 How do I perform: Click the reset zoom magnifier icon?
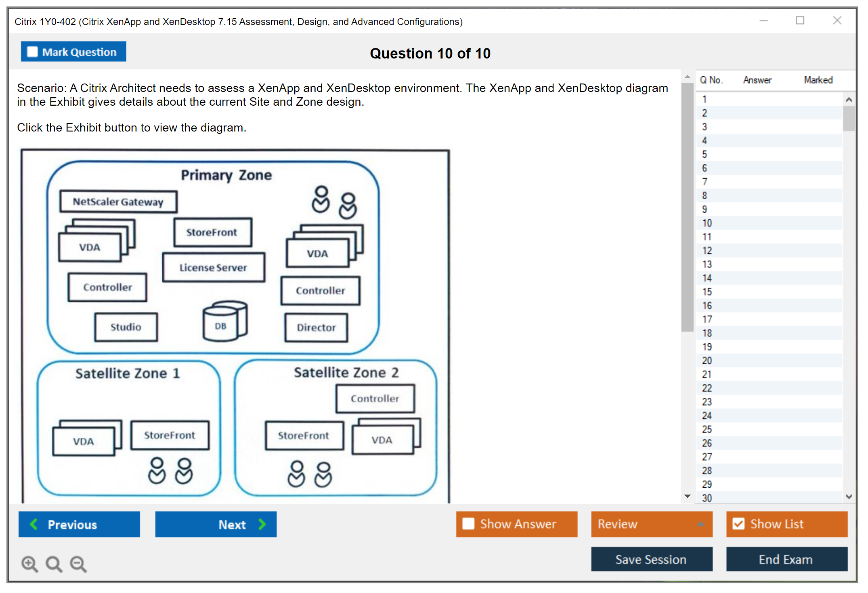pos(54,564)
